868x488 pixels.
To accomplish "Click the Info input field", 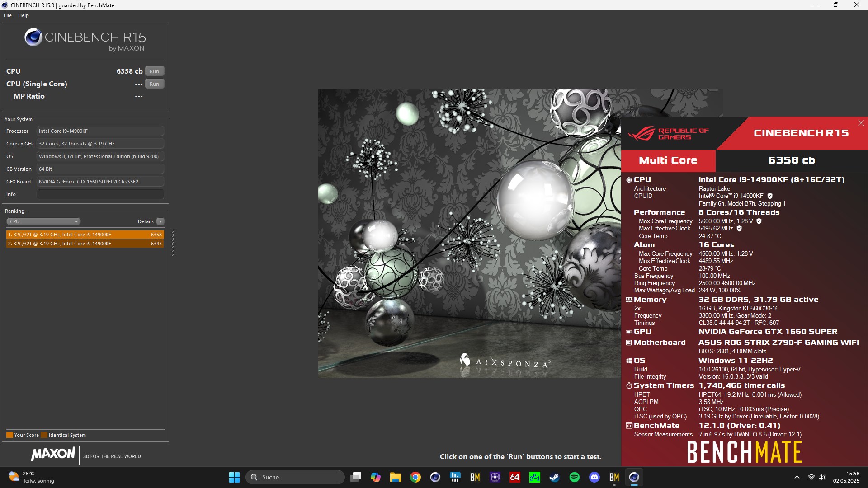I will click(x=100, y=194).
